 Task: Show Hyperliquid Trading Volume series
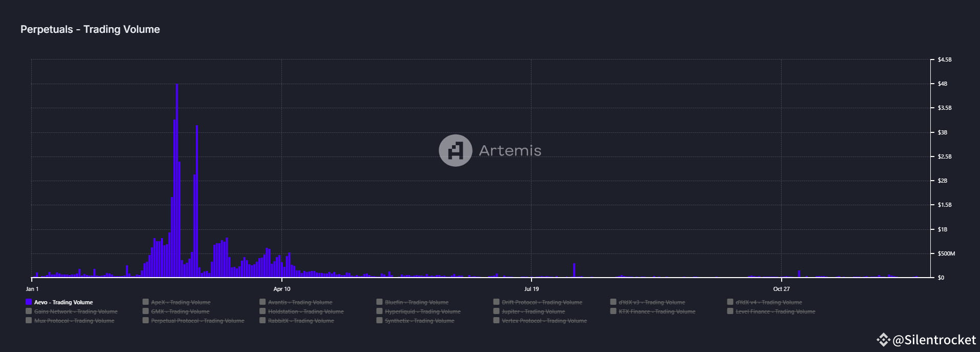[418, 311]
